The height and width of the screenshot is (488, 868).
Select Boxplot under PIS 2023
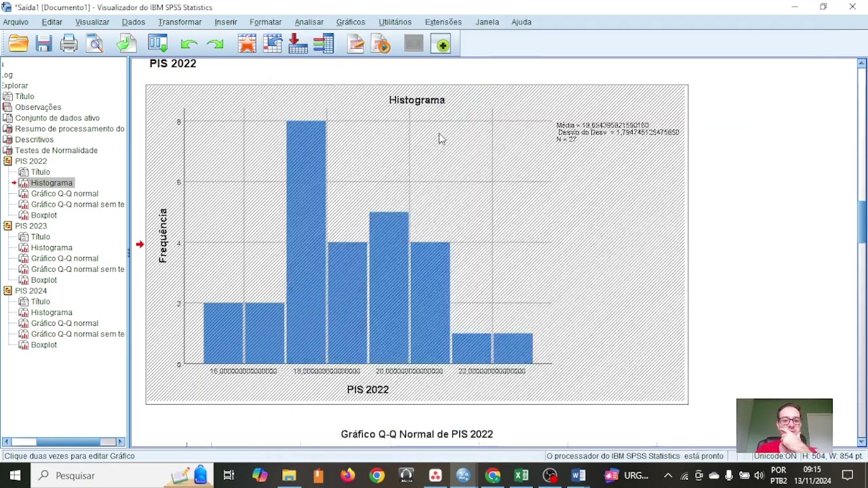point(44,281)
